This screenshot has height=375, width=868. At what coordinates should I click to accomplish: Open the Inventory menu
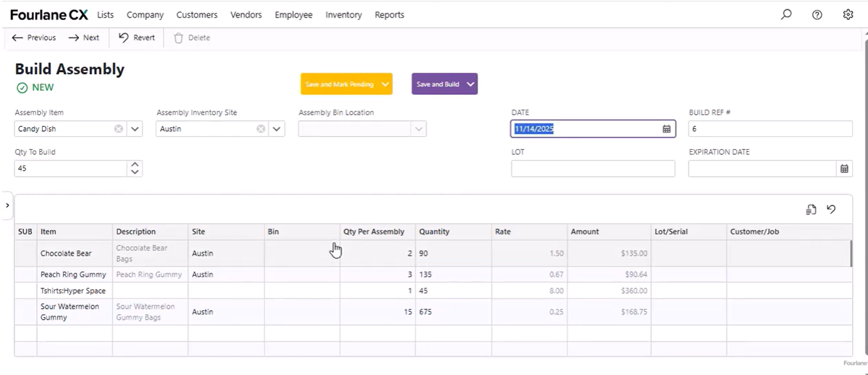pyautogui.click(x=343, y=14)
